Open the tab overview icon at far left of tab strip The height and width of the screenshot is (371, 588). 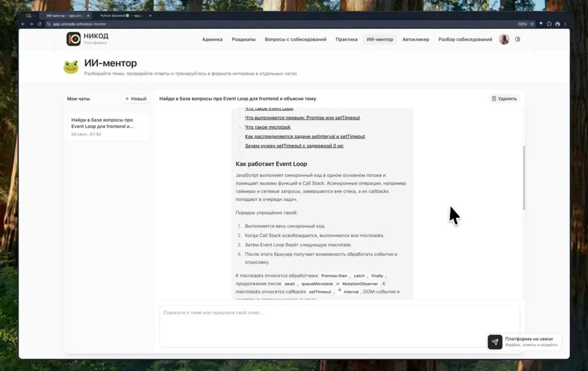(x=28, y=16)
